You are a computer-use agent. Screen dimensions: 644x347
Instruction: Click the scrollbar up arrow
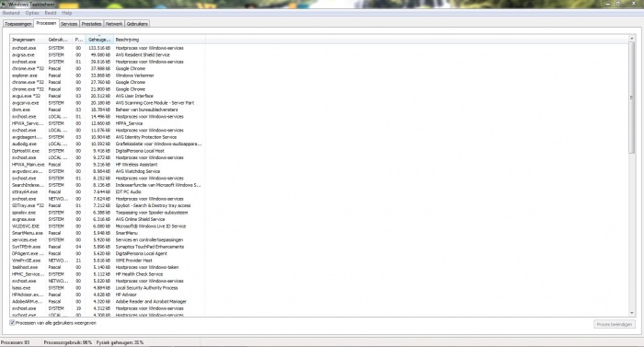pos(632,39)
